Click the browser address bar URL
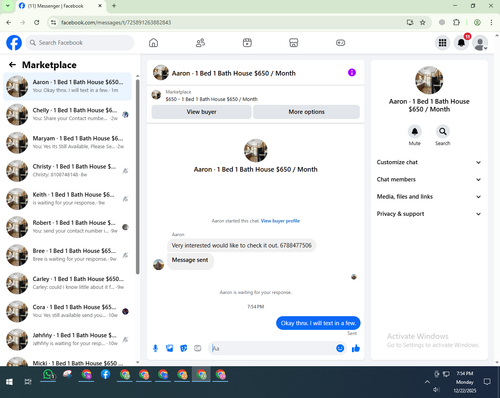Viewport: 500px width, 398px height. 116,22
